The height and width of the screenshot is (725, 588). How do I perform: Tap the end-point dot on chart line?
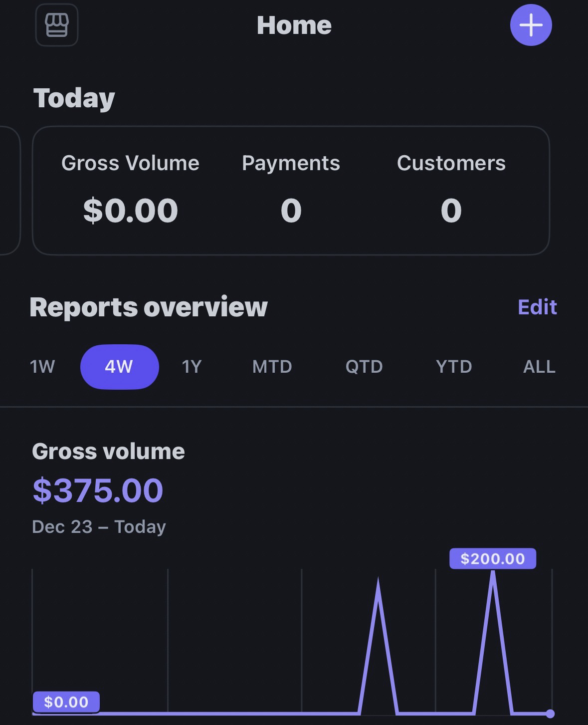coord(550,713)
